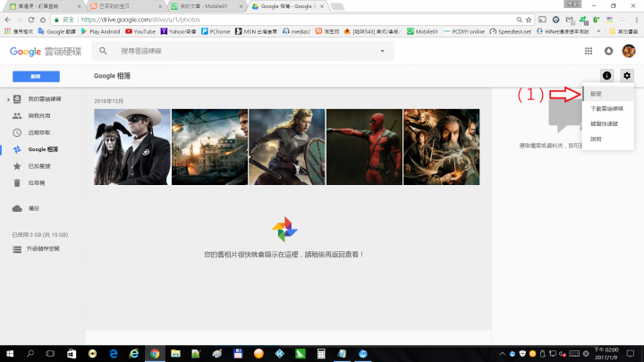Open the account profile avatar
The height and width of the screenshot is (362, 644).
(x=629, y=51)
